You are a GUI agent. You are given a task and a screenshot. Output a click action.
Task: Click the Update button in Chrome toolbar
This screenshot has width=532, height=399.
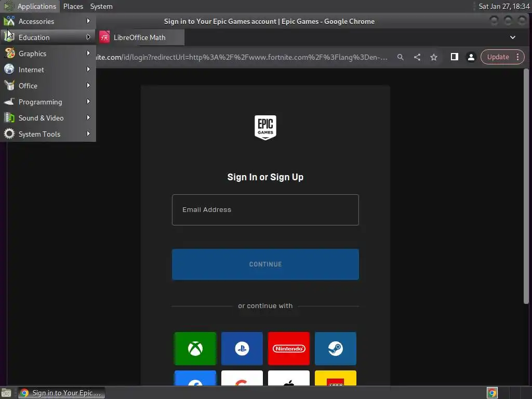tap(497, 57)
